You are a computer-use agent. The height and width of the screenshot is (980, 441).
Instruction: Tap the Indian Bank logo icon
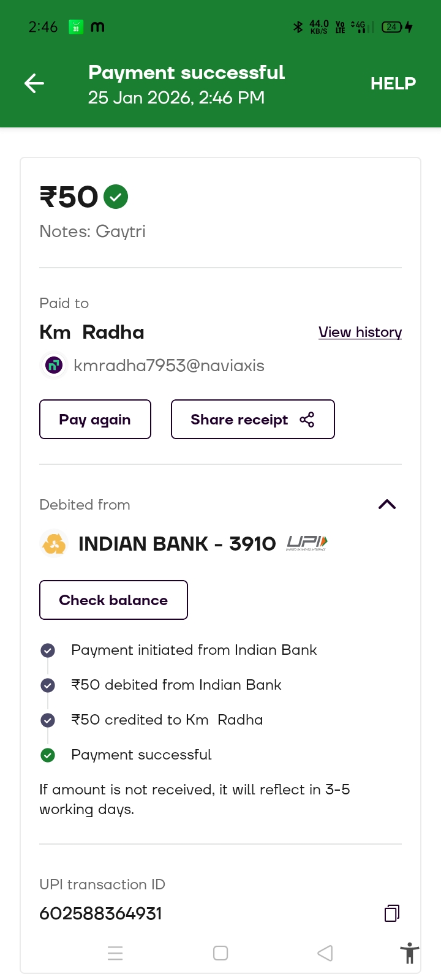tap(54, 544)
